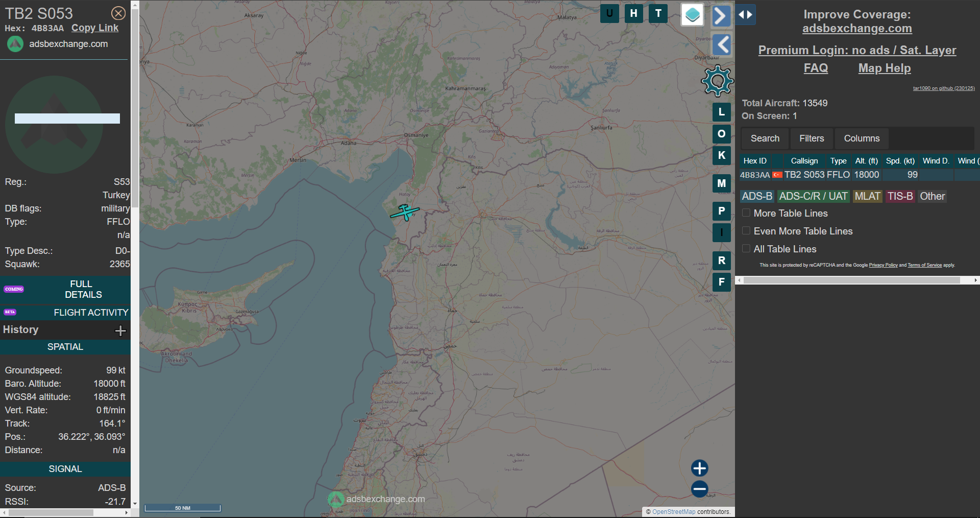980x518 pixels.
Task: Sort table by Wind D. column
Action: pyautogui.click(x=936, y=161)
